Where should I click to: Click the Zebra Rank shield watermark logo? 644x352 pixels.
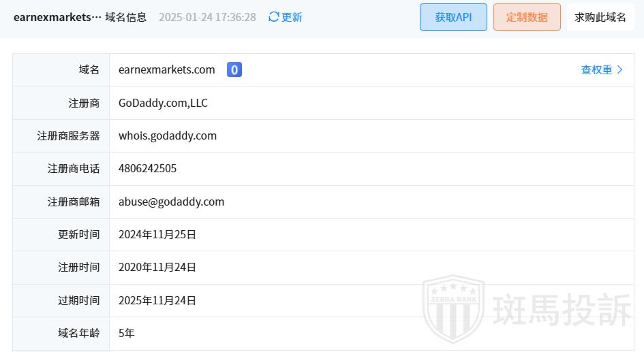[x=453, y=308]
